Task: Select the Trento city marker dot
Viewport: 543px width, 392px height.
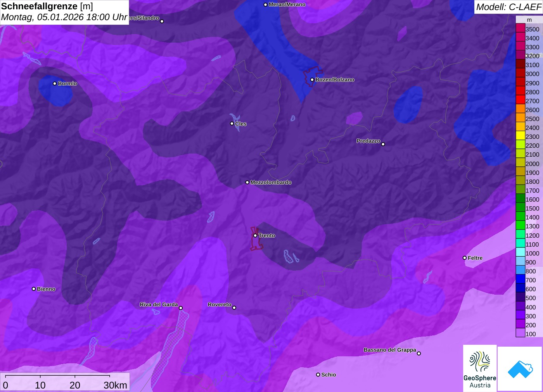Action: [x=255, y=235]
